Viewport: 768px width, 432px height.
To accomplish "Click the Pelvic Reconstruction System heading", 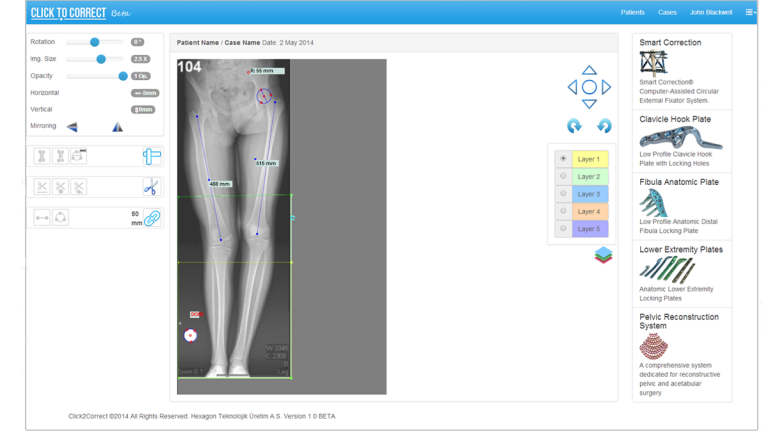I will (679, 321).
